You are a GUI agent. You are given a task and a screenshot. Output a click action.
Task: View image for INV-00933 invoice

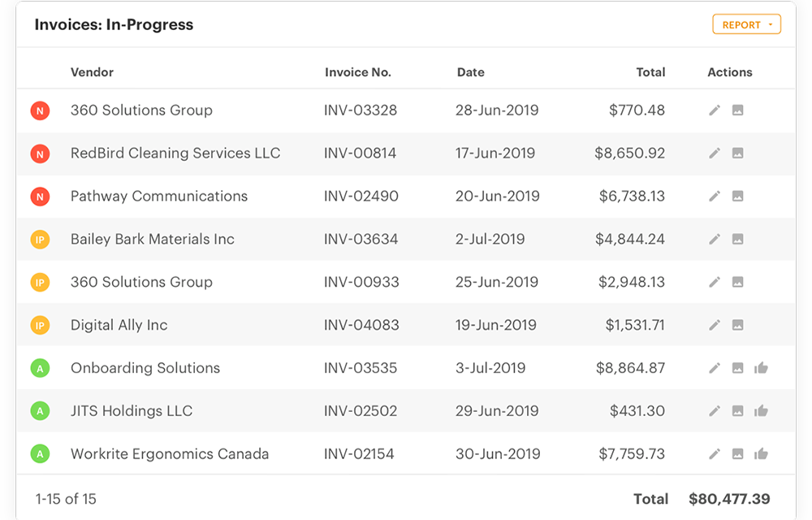click(x=737, y=283)
